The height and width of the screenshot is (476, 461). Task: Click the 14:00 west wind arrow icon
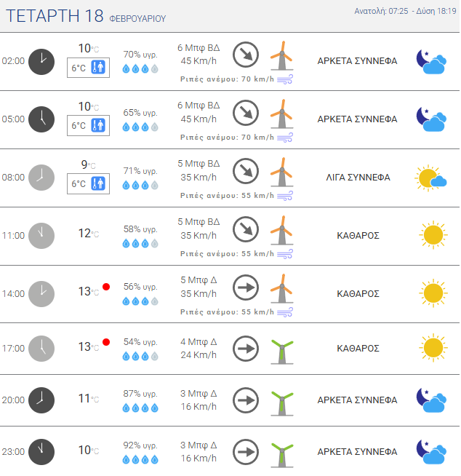[x=246, y=287]
